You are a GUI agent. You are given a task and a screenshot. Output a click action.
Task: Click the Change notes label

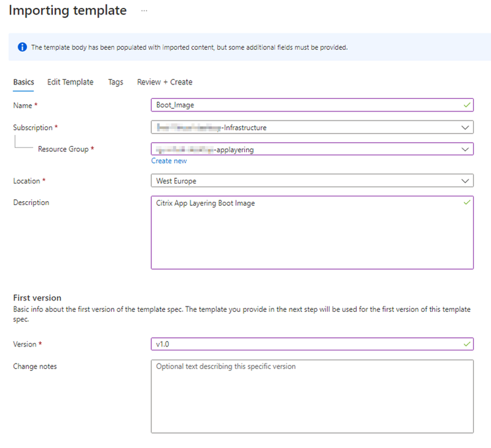point(35,366)
